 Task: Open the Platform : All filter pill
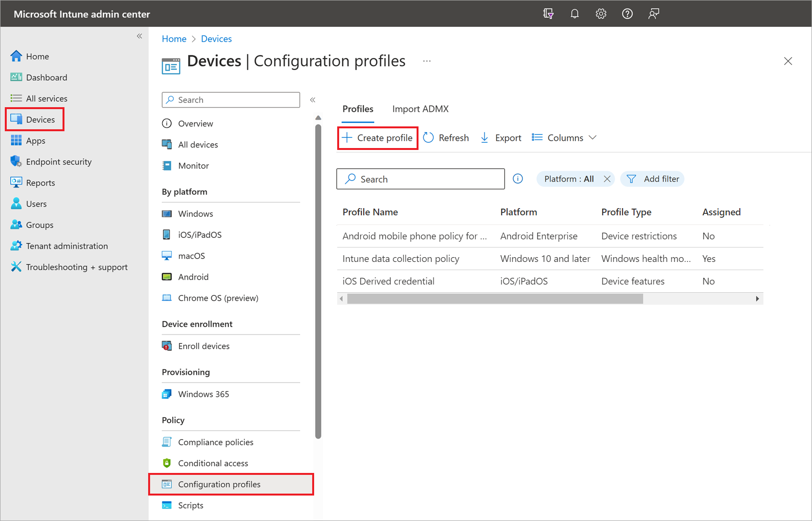point(569,179)
